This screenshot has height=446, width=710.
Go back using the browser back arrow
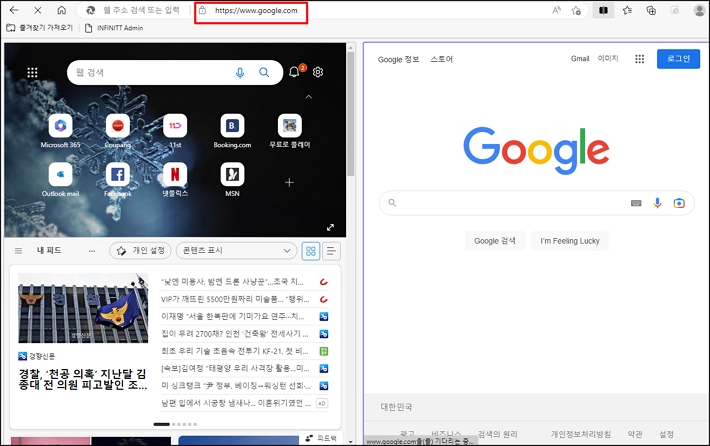pyautogui.click(x=14, y=10)
